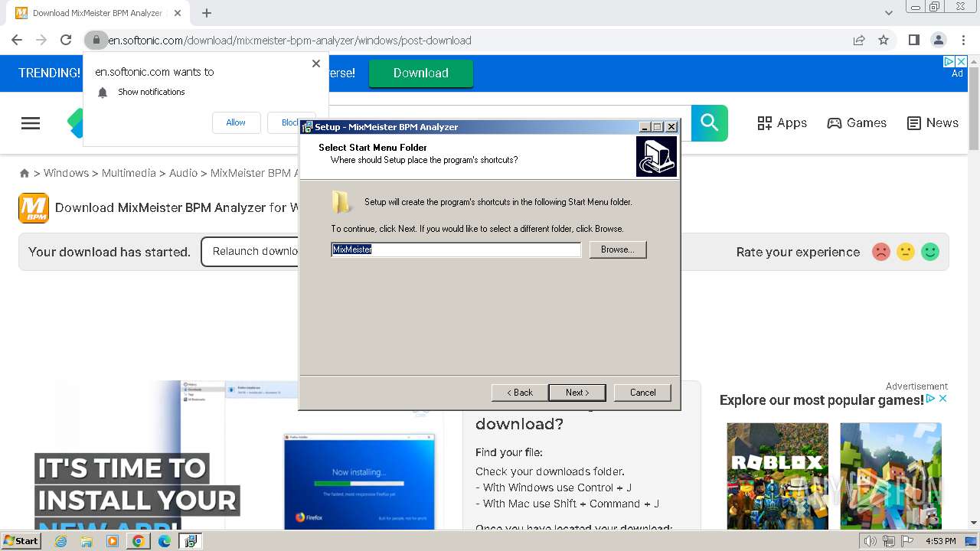The height and width of the screenshot is (551, 980).
Task: Expand the tab search chevron
Action: pyautogui.click(x=889, y=13)
